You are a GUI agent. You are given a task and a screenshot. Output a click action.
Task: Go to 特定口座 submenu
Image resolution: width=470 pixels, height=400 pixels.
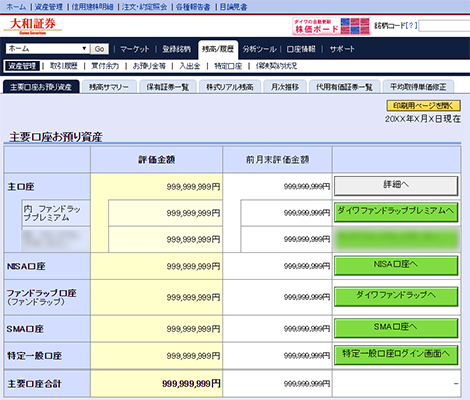coord(228,66)
